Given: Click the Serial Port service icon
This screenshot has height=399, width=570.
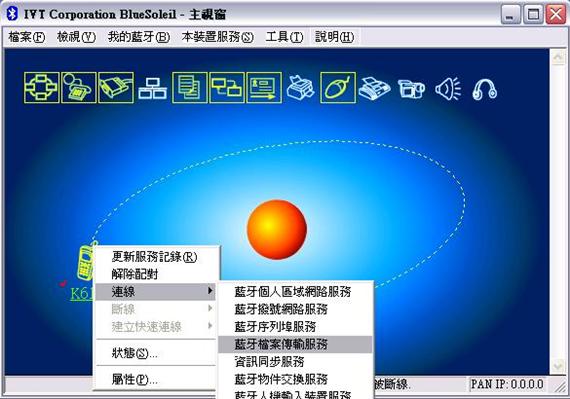Looking at the screenshot, I should click(x=116, y=88).
